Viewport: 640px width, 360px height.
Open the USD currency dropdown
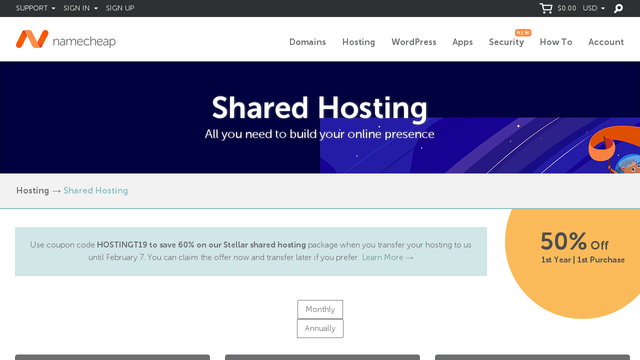point(593,8)
